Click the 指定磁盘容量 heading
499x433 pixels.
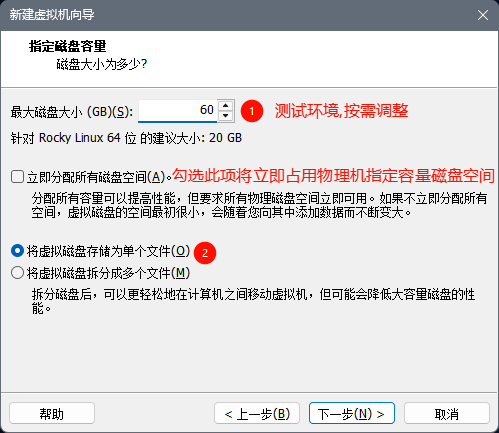(68, 46)
